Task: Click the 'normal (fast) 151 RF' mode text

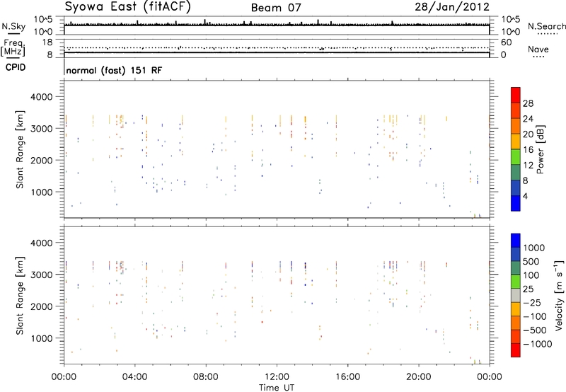Action: coord(114,70)
